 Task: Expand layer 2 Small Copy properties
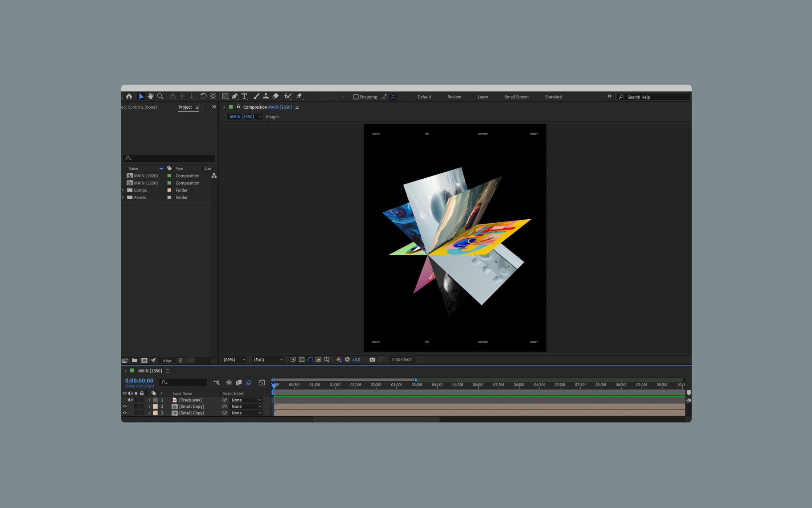point(149,406)
